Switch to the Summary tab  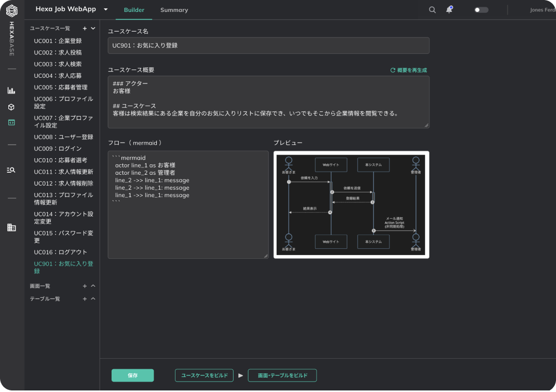pos(174,10)
